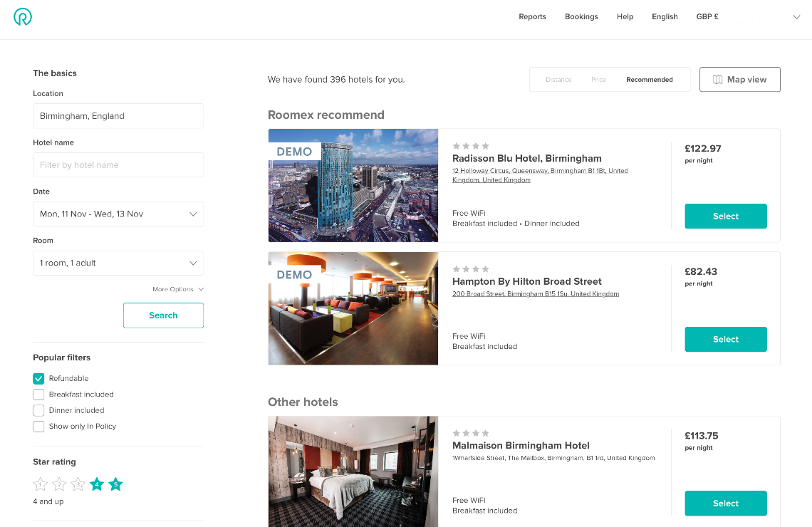Open Radisson Blu Hotel, Birmingham title
The image size is (812, 527).
(526, 158)
